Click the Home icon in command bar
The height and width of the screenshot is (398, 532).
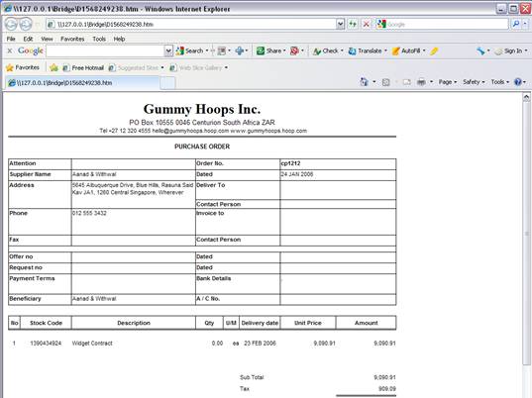pos(364,82)
